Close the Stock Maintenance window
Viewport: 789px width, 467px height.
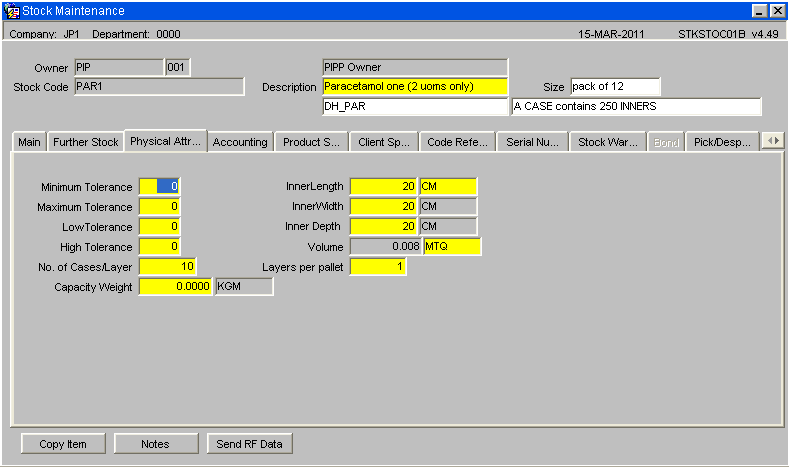[777, 11]
